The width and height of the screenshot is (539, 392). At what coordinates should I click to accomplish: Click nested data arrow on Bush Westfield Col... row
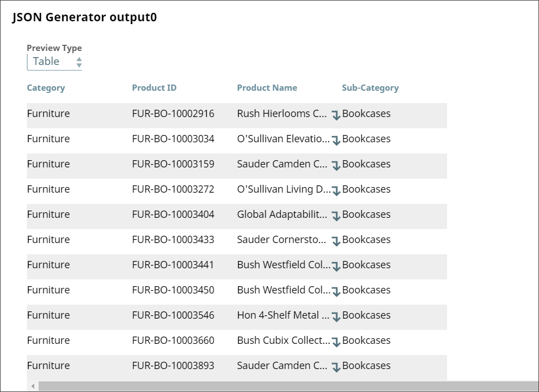click(337, 265)
